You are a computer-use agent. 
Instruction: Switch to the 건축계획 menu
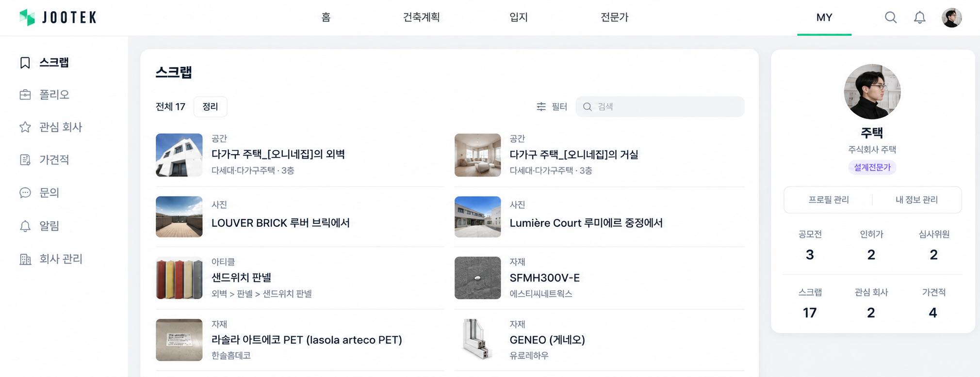(x=421, y=17)
